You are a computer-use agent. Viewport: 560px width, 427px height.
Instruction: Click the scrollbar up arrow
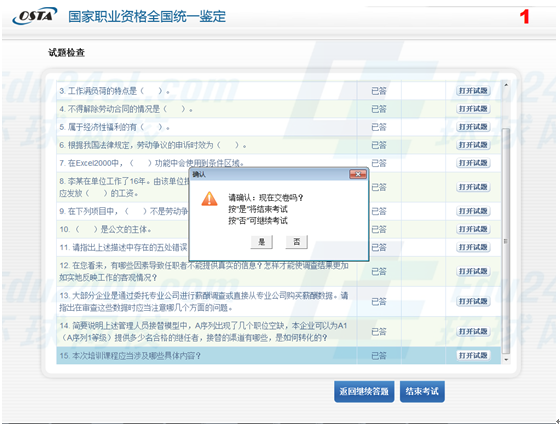506,85
